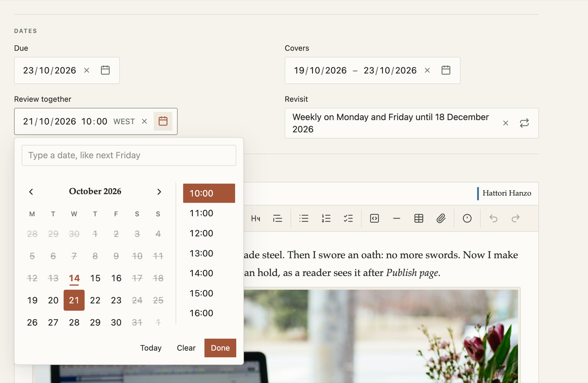This screenshot has width=588, height=383.
Task: Select the 11:00 time slot
Action: pos(209,213)
